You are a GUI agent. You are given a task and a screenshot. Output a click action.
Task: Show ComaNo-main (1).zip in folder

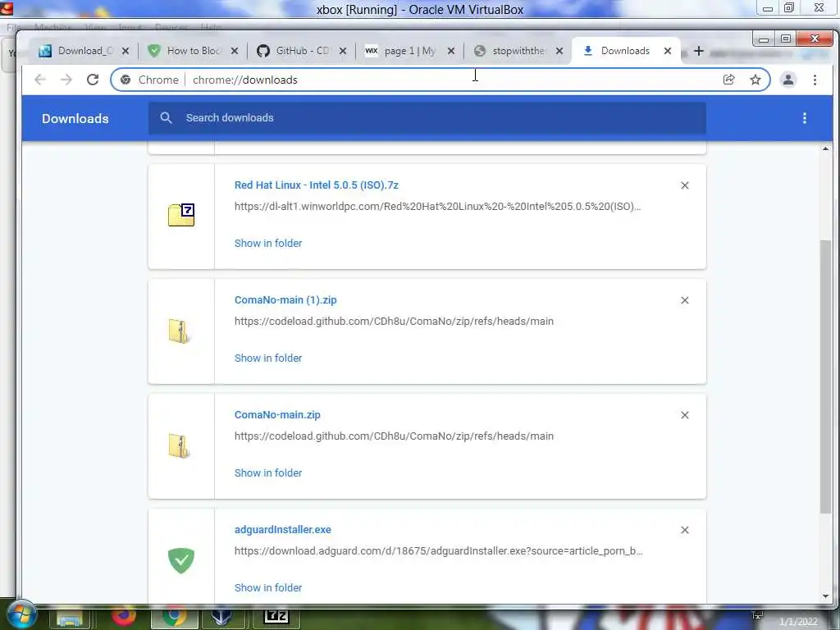268,358
